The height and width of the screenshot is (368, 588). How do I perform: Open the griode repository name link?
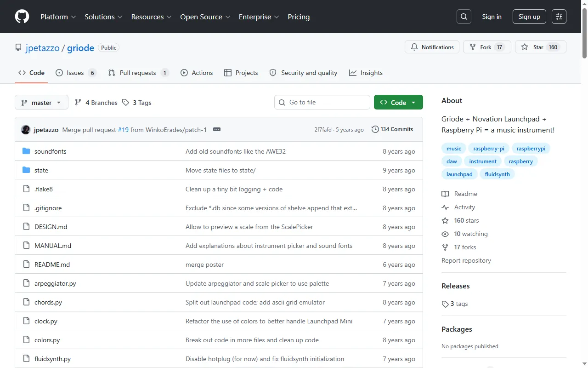80,48
